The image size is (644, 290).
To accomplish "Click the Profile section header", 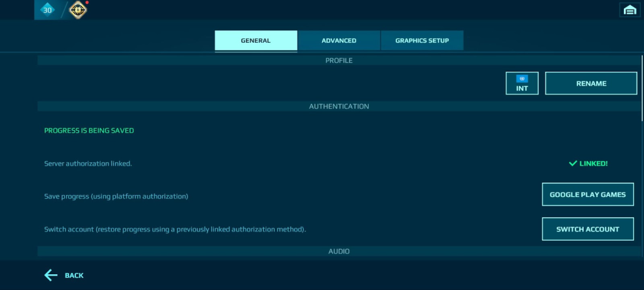I will point(339,60).
